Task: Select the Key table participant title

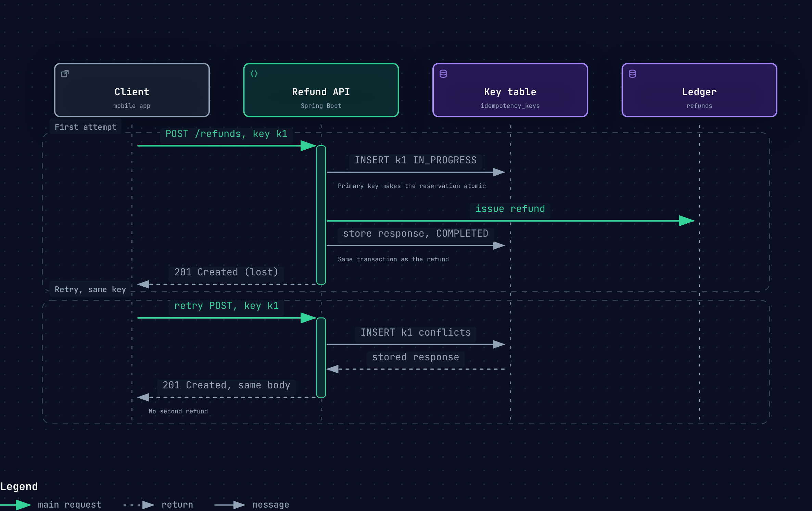Action: click(x=510, y=92)
